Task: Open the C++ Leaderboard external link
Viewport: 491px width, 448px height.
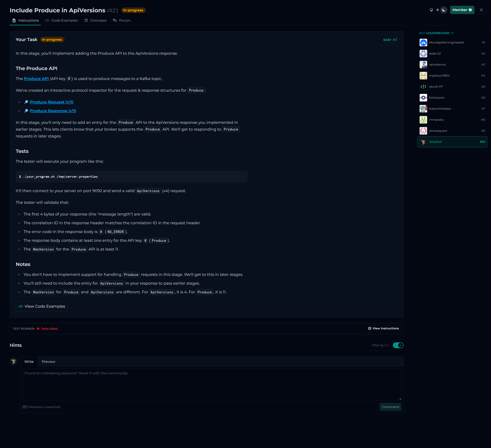Action: (436, 33)
